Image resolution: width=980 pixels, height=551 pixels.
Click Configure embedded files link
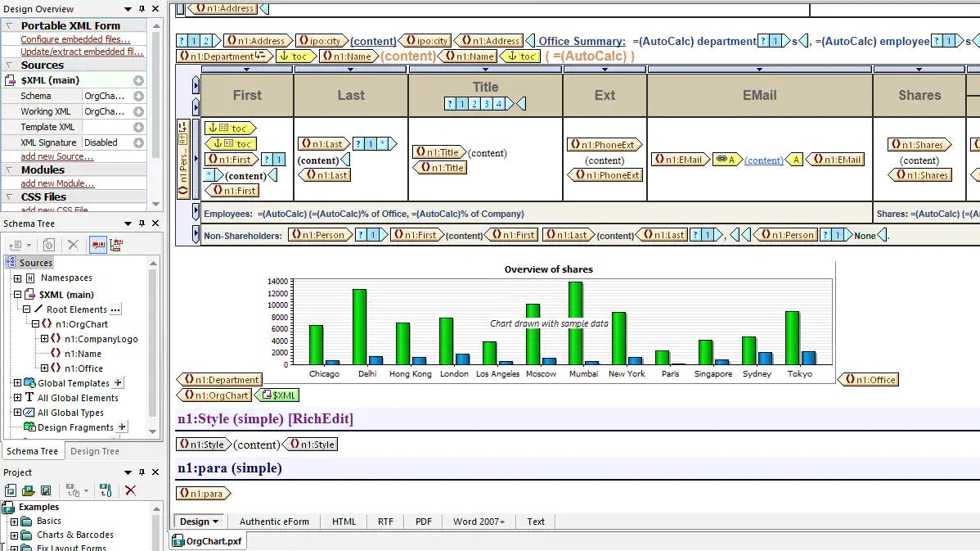point(75,38)
